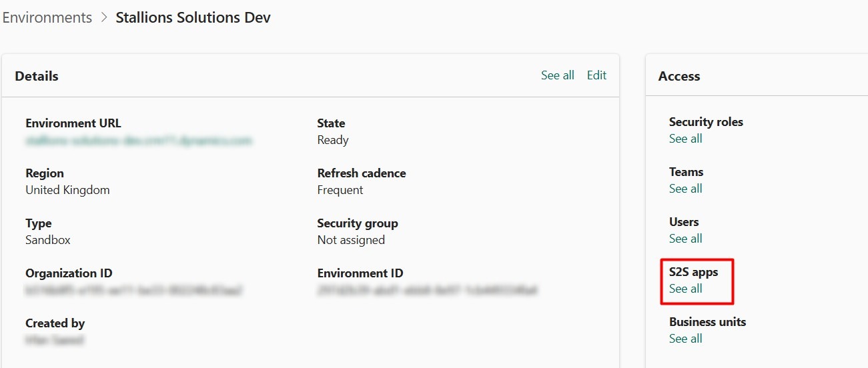This screenshot has width=868, height=368.
Task: Show all Business units
Action: tap(685, 339)
